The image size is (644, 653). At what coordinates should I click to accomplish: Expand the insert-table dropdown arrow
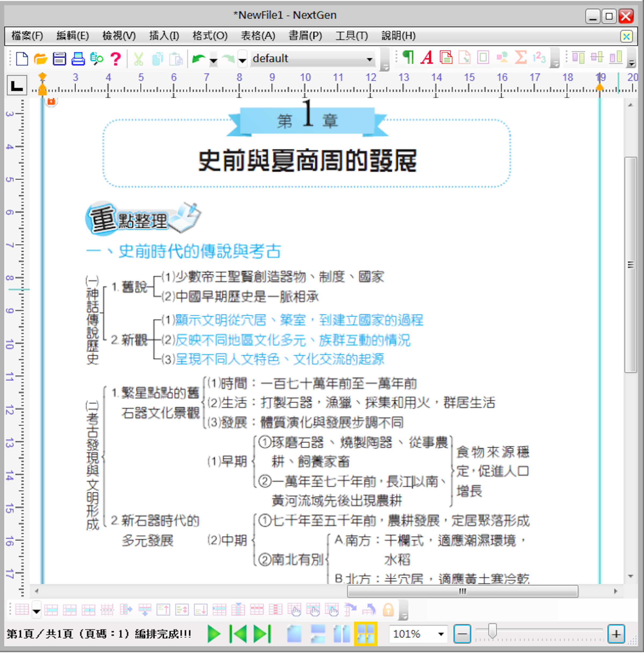[x=36, y=610]
